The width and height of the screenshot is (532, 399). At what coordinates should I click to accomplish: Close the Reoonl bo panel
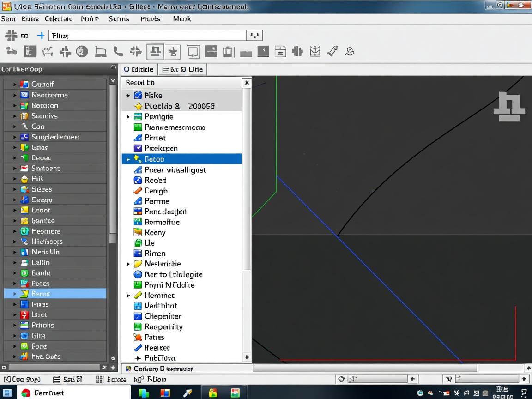point(247,83)
